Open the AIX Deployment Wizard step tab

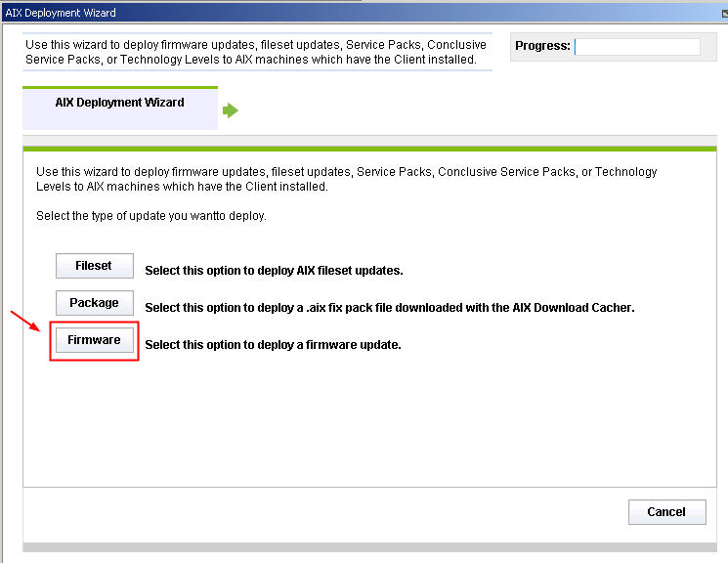(x=120, y=108)
